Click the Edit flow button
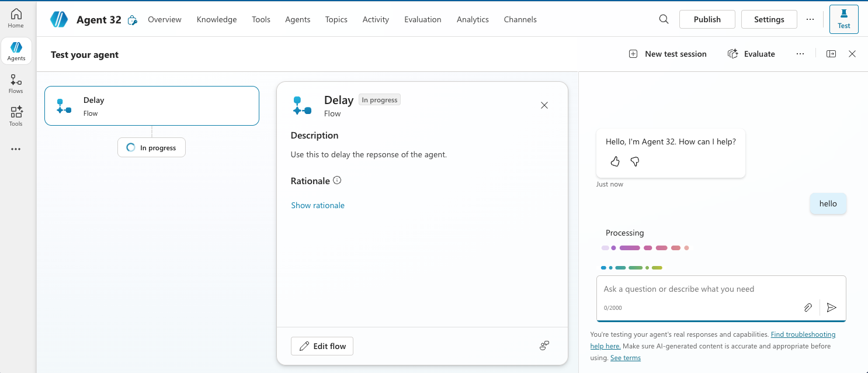868x373 pixels. pos(322,346)
